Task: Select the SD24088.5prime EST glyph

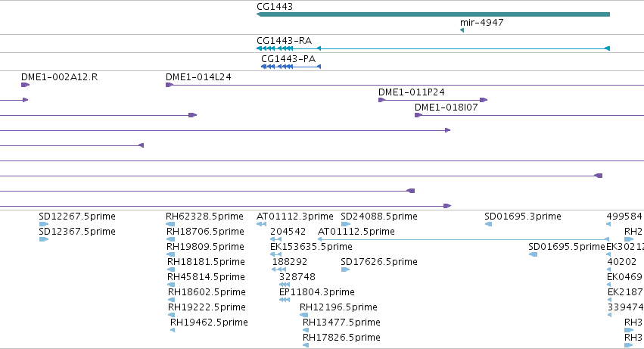Action: (x=345, y=224)
